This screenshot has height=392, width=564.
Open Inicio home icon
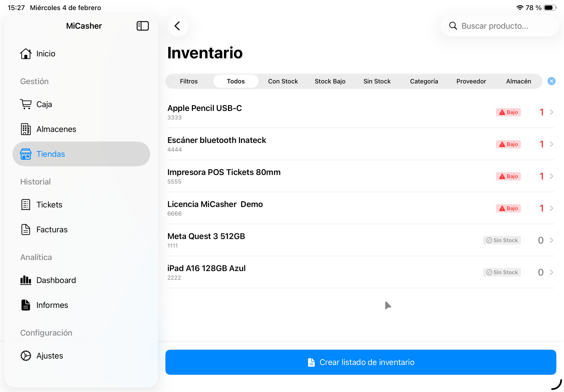coord(26,54)
